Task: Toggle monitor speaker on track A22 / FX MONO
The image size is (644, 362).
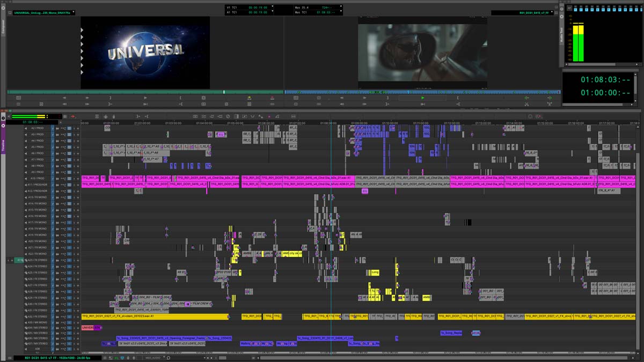Action: tap(26, 254)
